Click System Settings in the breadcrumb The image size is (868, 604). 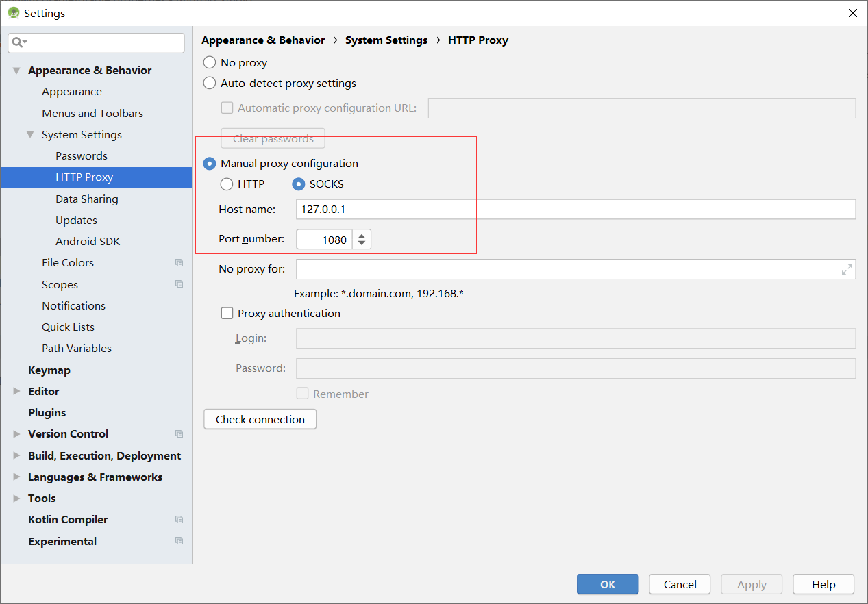pos(386,40)
